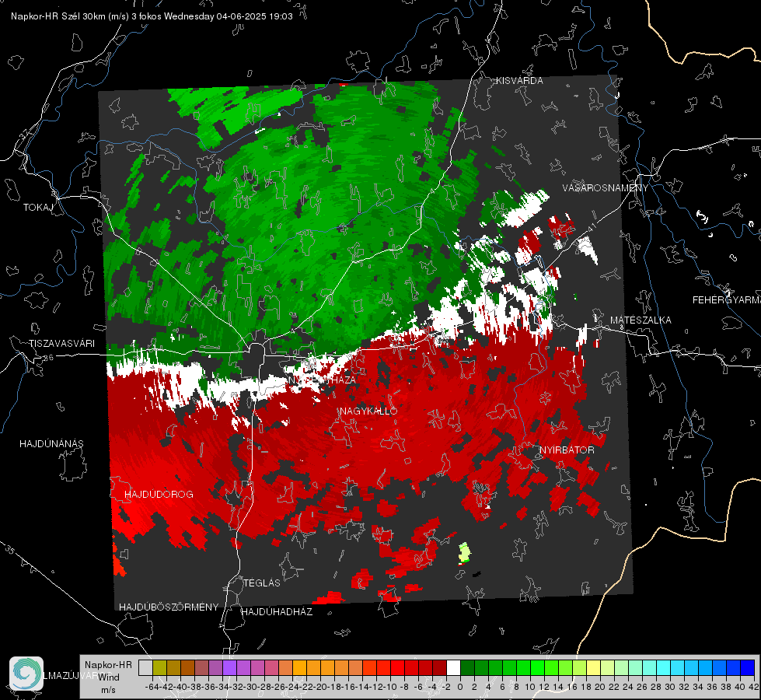This screenshot has width=761, height=700.
Task: Click the KISVÁRDA city label
Action: coord(519,81)
